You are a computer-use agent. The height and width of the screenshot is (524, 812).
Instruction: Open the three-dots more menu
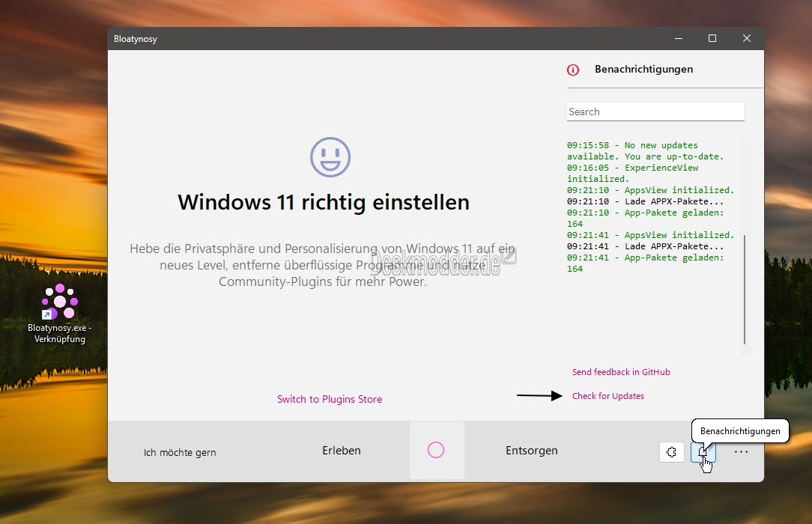[741, 452]
